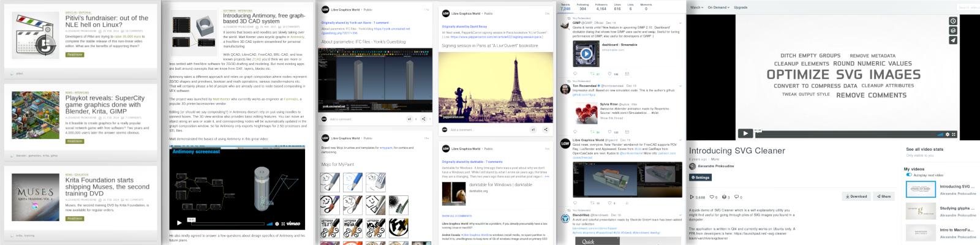Click Show this thread link

coord(611,118)
